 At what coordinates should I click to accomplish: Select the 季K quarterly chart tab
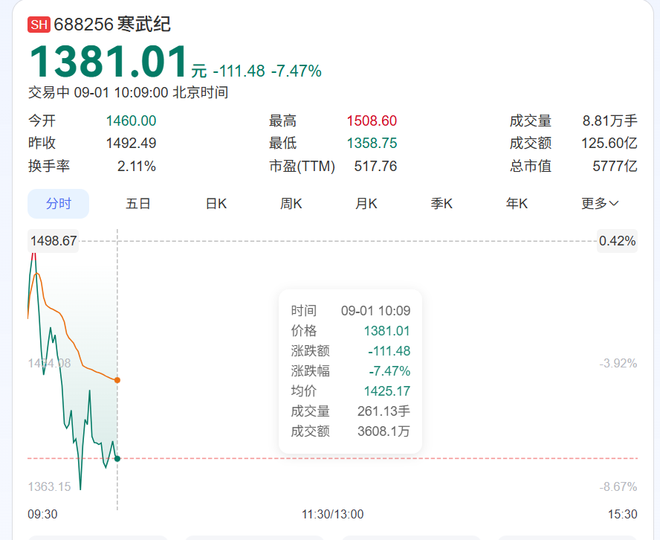click(442, 203)
